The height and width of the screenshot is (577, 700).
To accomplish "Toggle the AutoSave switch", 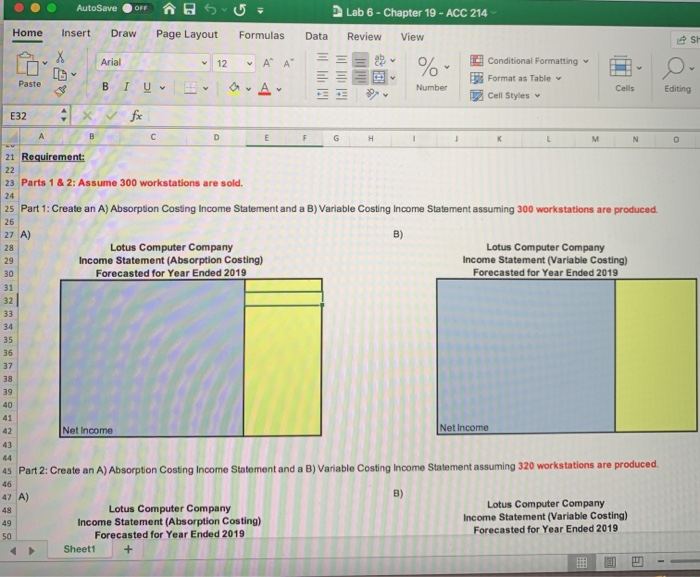I will [136, 8].
